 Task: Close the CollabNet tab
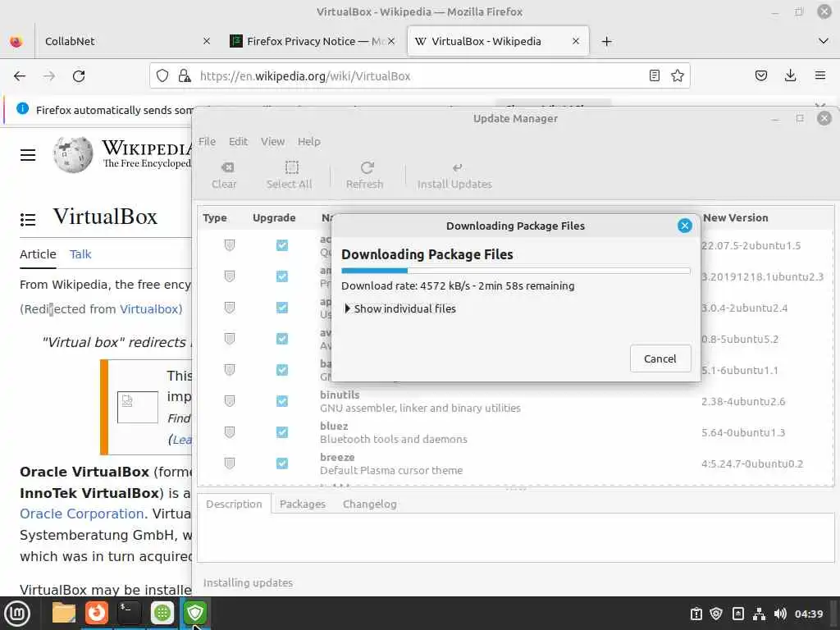point(207,41)
